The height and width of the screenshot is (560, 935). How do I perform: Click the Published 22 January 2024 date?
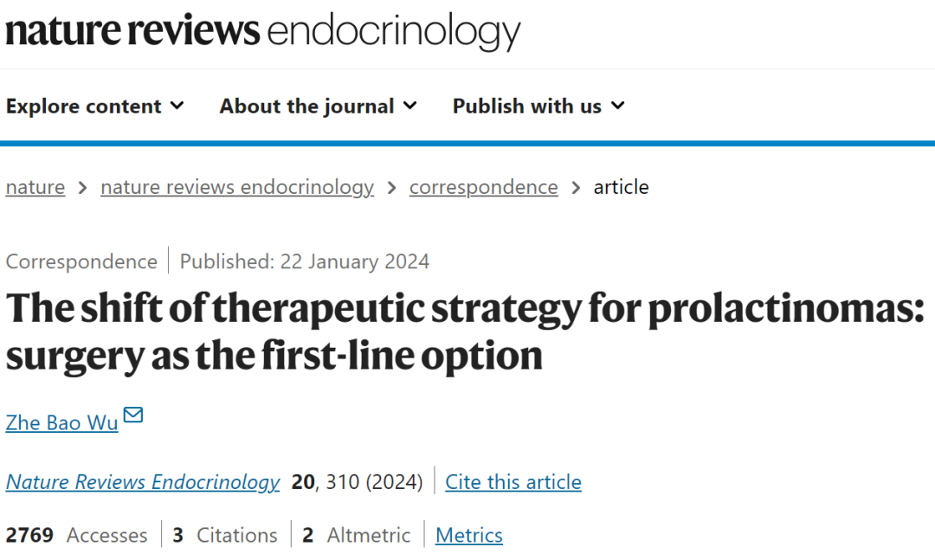click(304, 261)
